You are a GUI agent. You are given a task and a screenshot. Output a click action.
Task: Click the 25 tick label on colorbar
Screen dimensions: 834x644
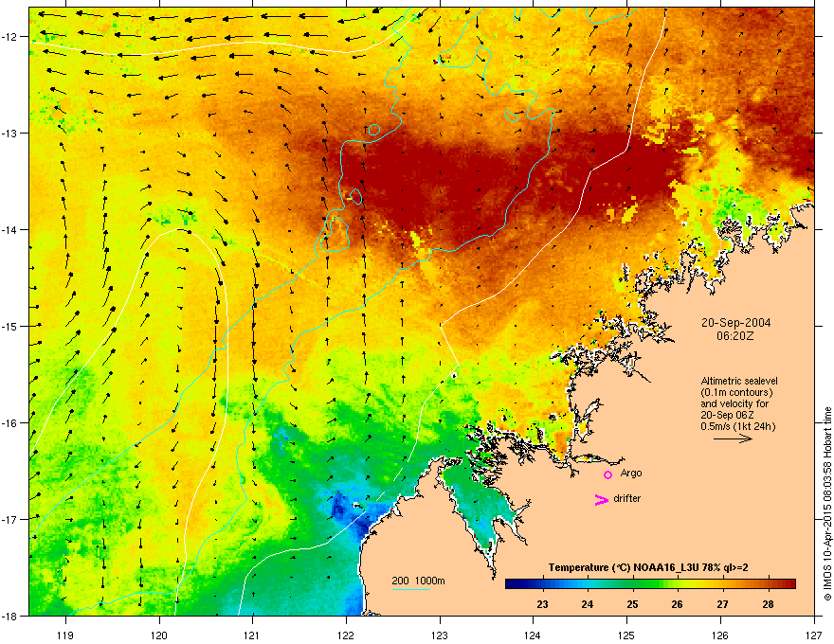click(x=632, y=604)
